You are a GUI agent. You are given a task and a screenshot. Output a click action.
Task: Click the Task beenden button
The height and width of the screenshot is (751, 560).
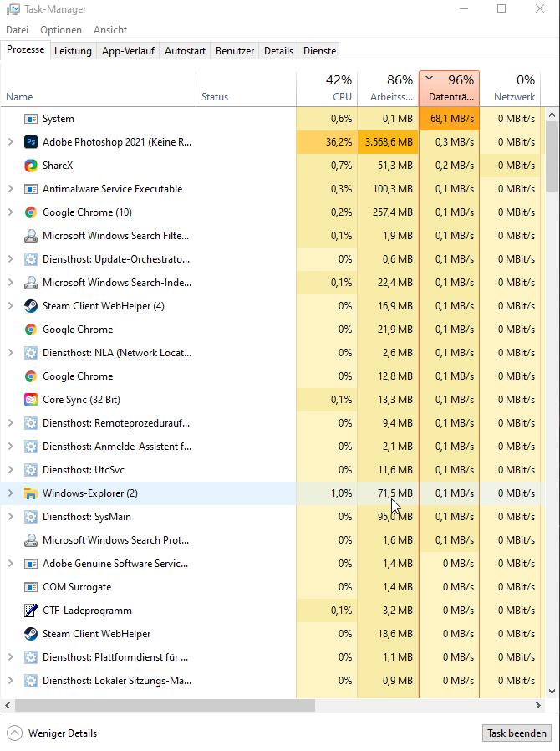[517, 733]
